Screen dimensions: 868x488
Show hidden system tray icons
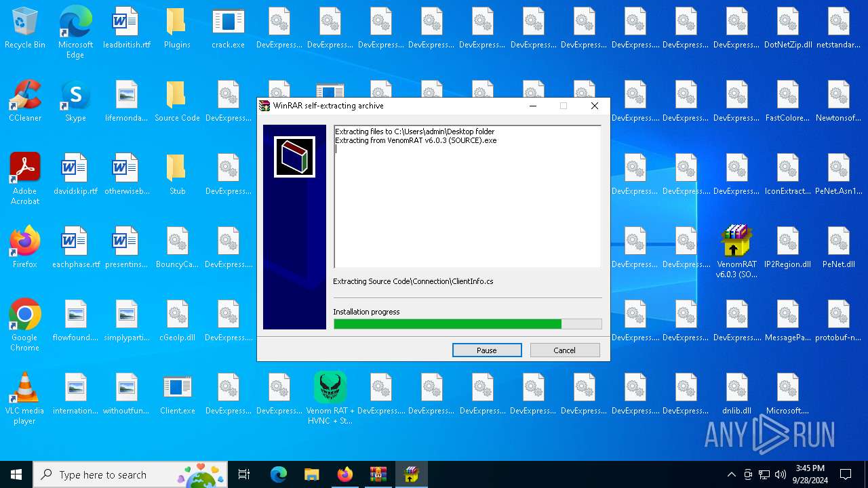(x=731, y=474)
